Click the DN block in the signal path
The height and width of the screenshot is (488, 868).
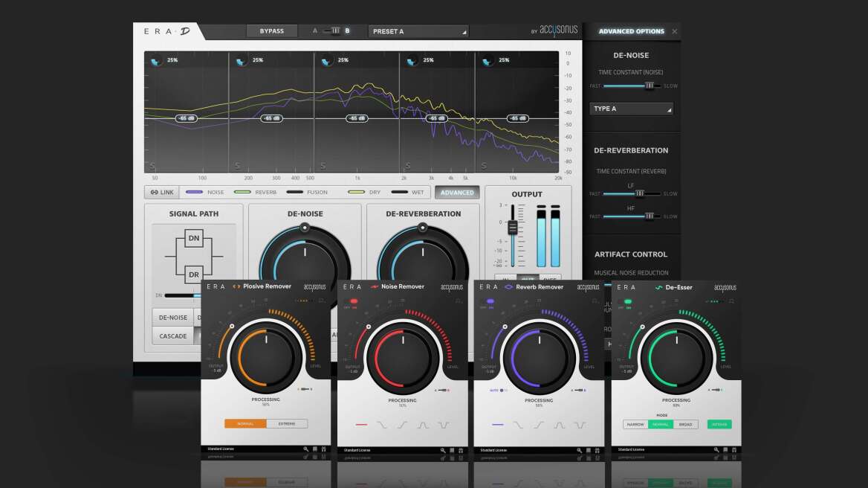pos(193,238)
